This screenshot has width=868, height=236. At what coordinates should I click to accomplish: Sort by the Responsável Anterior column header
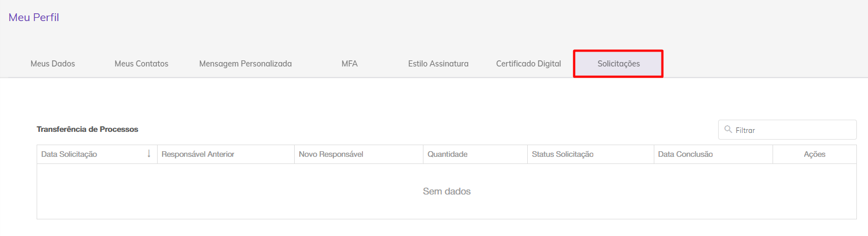click(x=226, y=155)
